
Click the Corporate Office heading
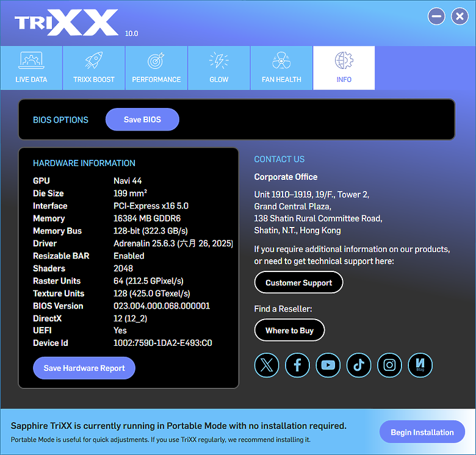point(286,177)
